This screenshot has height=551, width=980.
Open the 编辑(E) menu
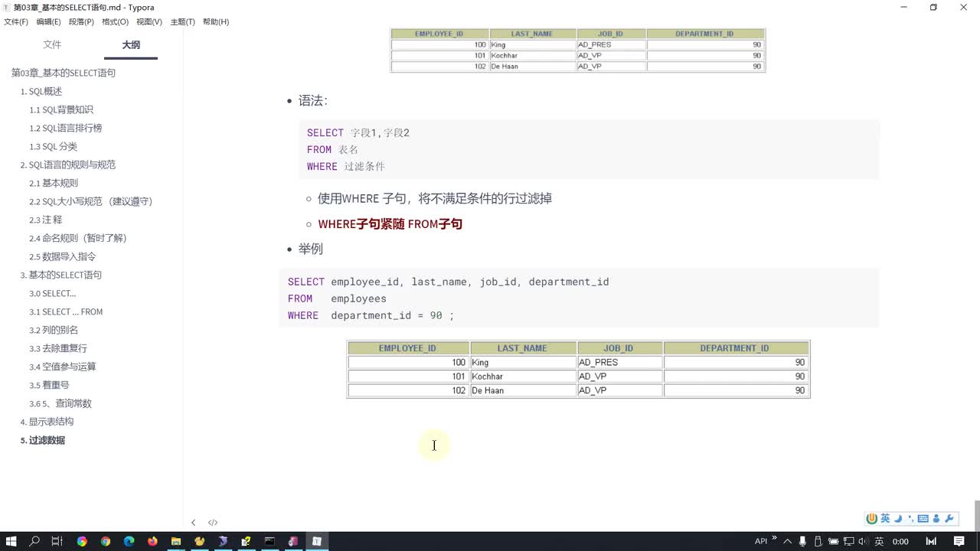coord(48,21)
